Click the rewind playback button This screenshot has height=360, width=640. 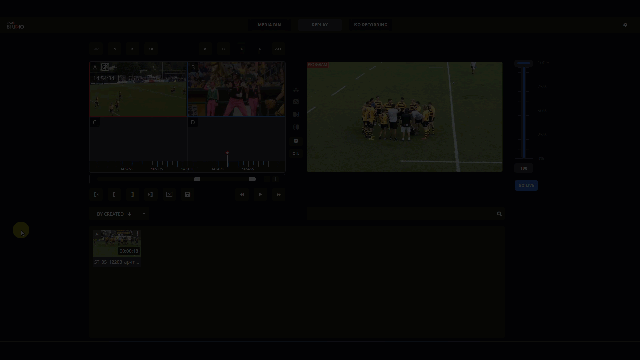coord(242,195)
